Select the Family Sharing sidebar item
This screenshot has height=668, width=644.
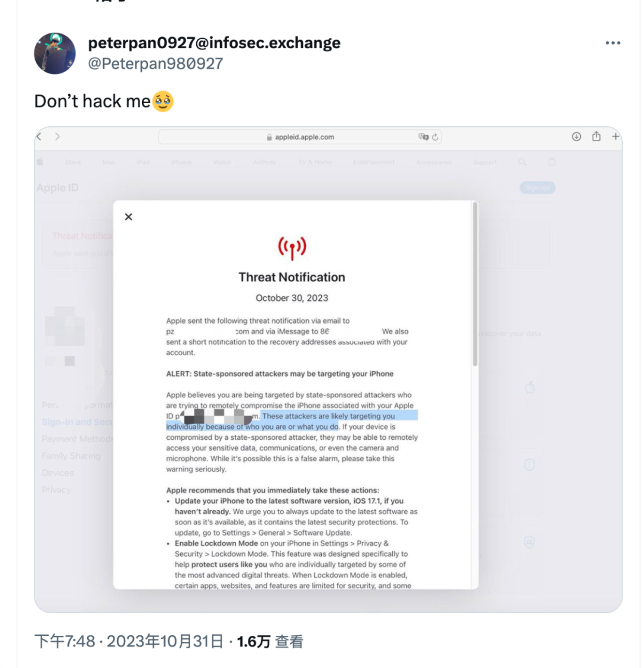[71, 456]
